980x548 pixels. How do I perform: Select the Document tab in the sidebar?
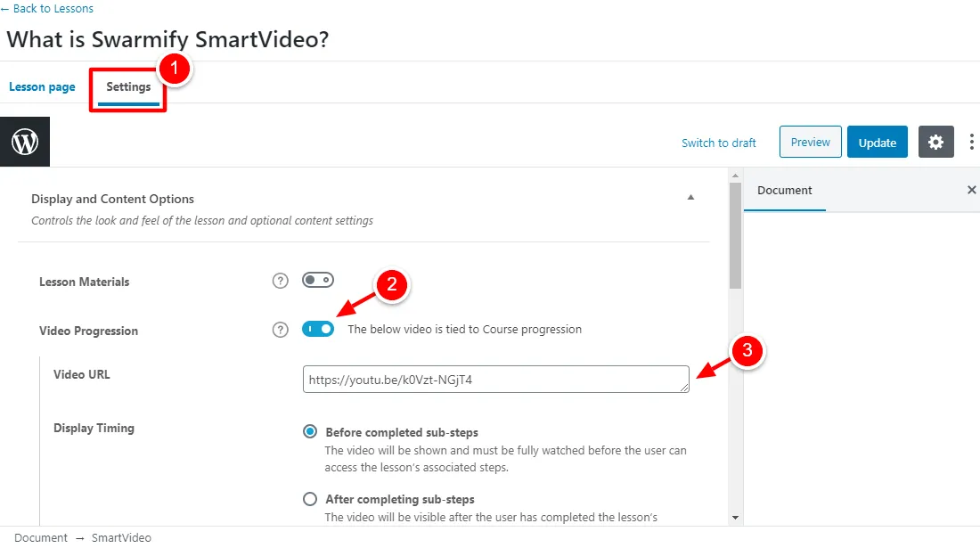(x=784, y=190)
